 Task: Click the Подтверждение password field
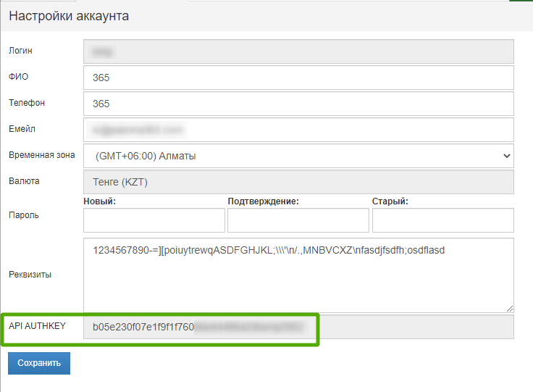(298, 220)
